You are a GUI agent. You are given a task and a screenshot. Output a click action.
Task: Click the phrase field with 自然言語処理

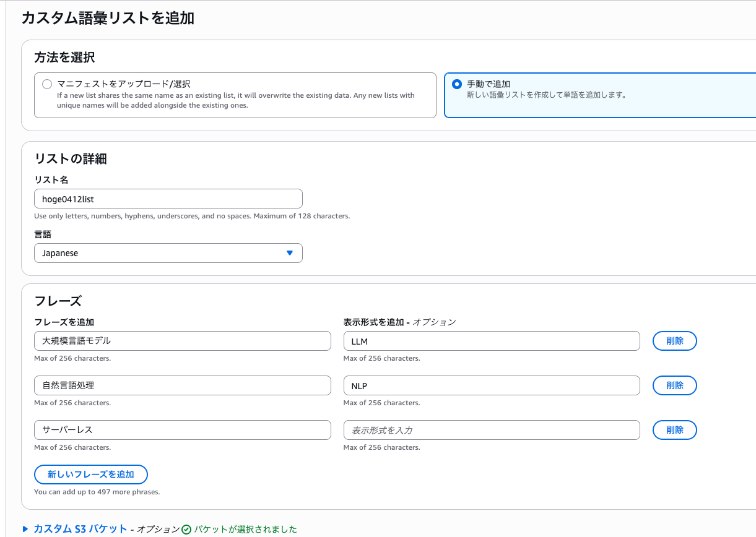coord(183,385)
